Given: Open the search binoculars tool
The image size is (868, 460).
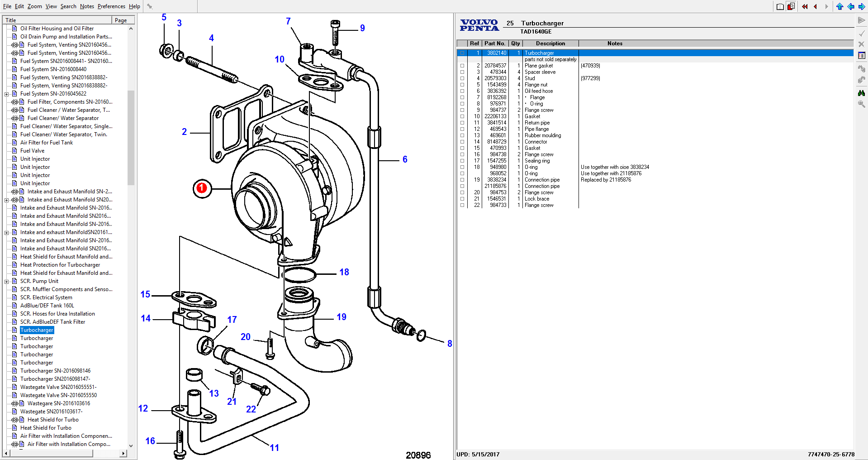Looking at the screenshot, I should (x=862, y=92).
